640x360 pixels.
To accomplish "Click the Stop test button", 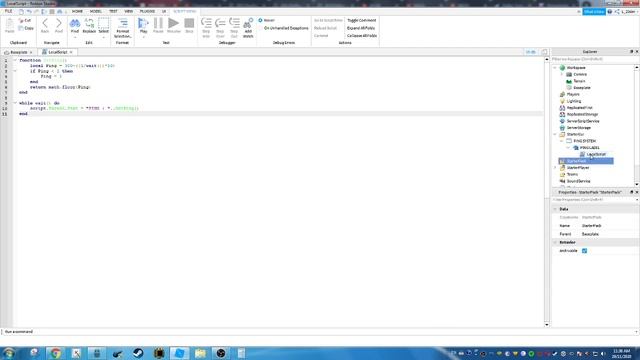I will click(x=189, y=25).
